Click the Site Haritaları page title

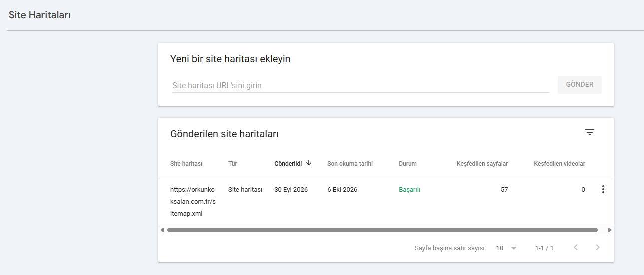click(40, 15)
